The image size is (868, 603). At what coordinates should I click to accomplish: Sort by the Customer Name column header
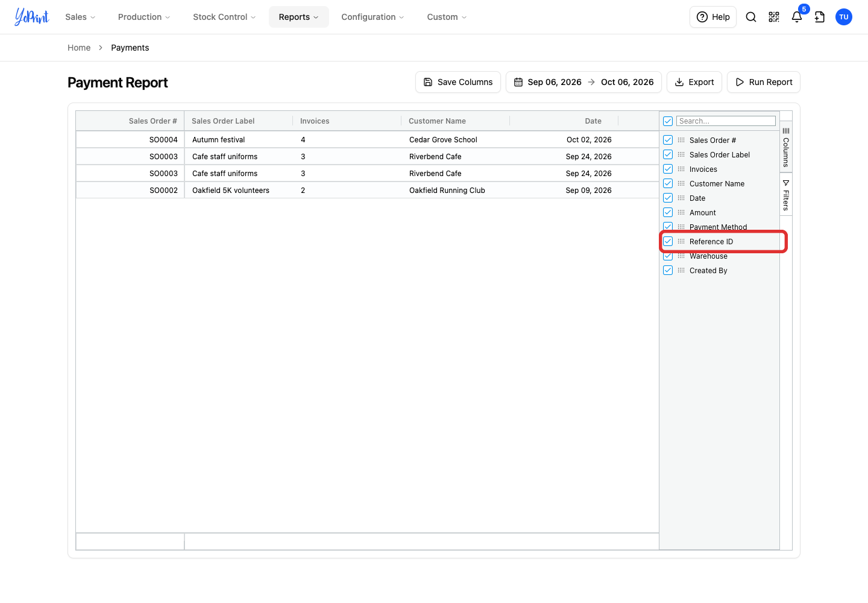[456, 121]
